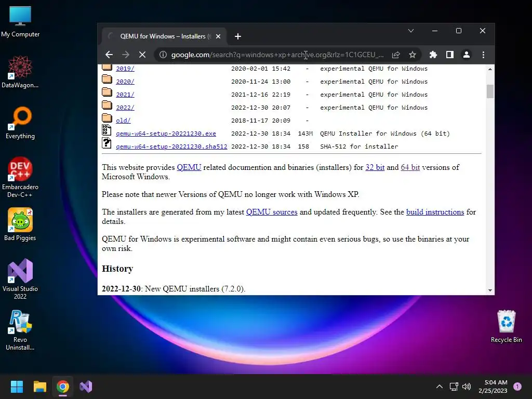Screen dimensions: 532x399
Task: Select the DataWagon desktop shortcut
Action: tap(20, 72)
